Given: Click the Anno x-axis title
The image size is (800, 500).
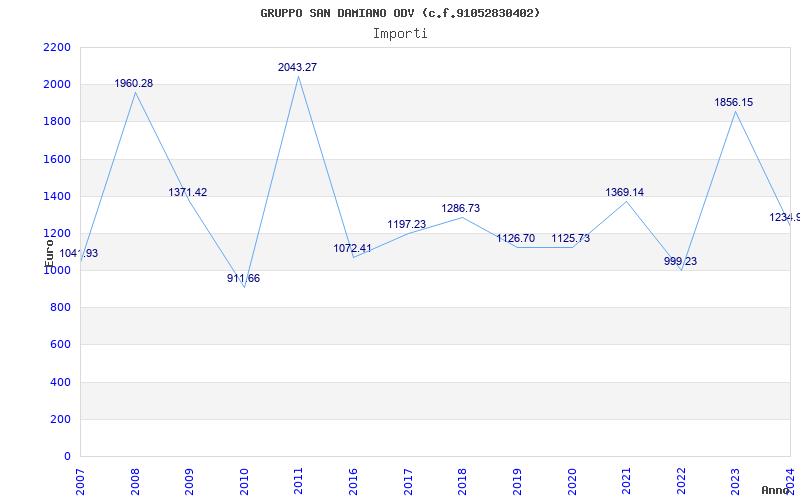Looking at the screenshot, I should 775,490.
